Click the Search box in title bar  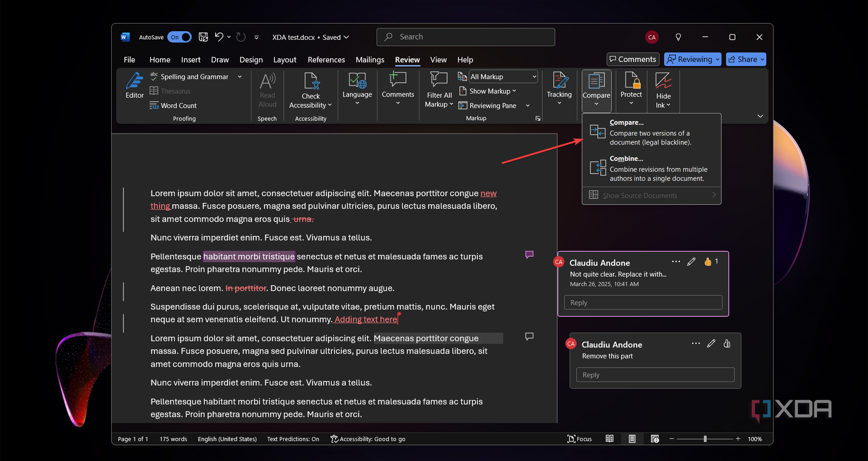tap(466, 37)
